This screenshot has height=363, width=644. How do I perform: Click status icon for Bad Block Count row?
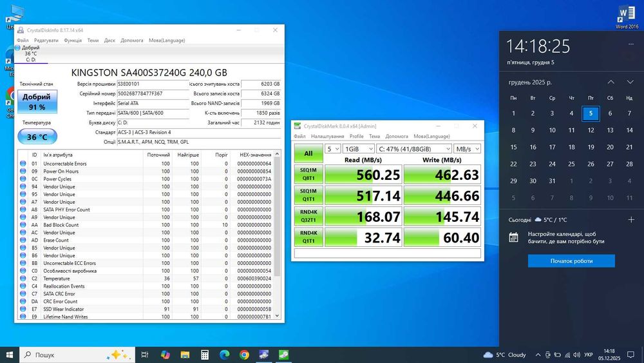coord(23,225)
